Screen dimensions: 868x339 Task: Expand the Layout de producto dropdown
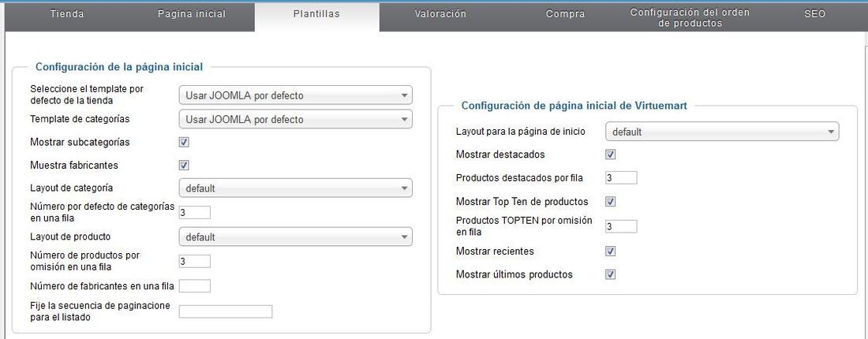296,237
